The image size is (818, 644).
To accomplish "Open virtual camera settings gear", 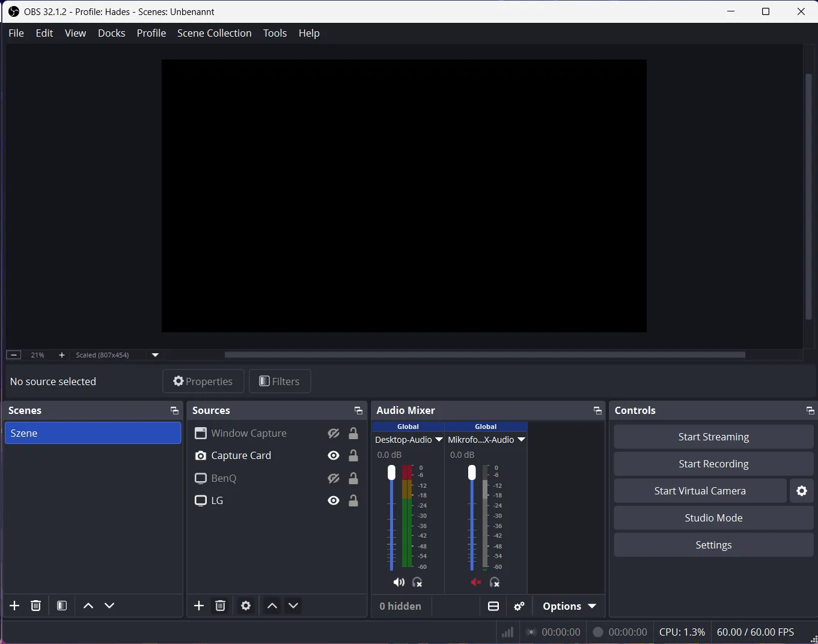I will point(802,491).
